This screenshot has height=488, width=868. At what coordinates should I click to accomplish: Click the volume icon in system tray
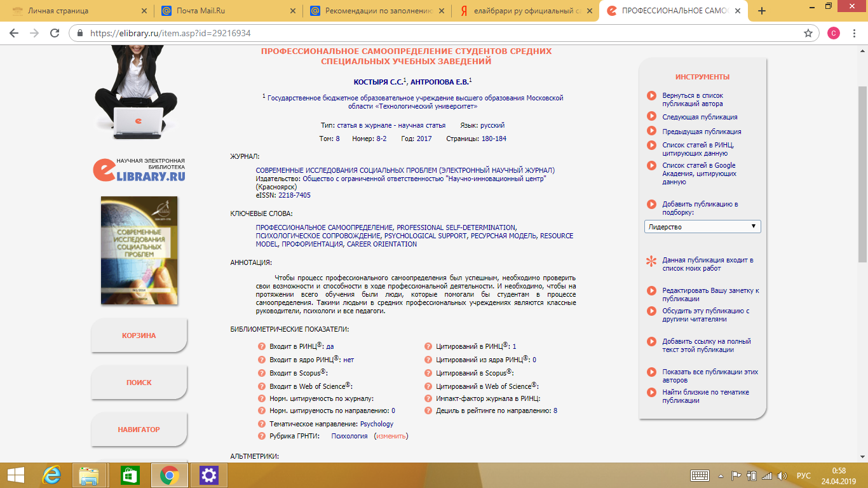point(782,475)
